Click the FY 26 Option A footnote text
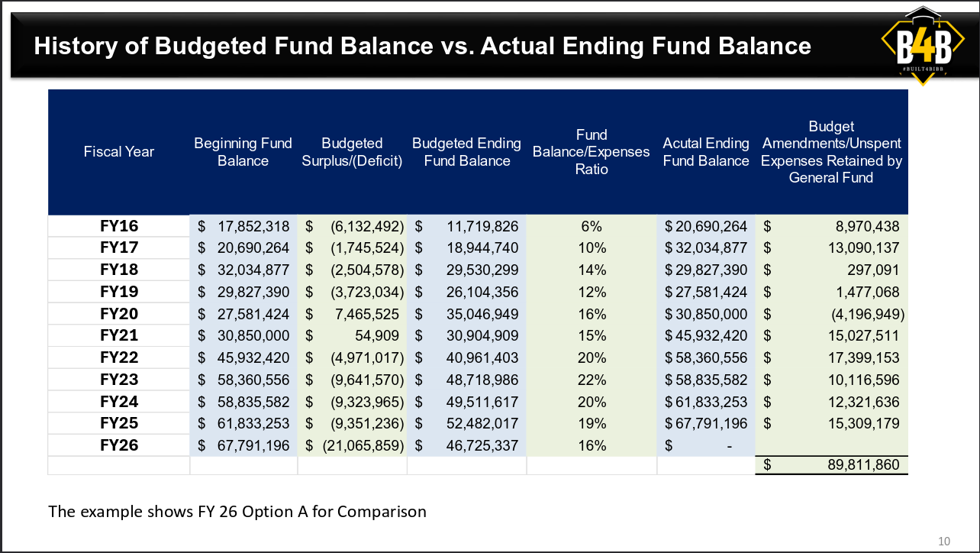This screenshot has width=980, height=553. (x=237, y=511)
